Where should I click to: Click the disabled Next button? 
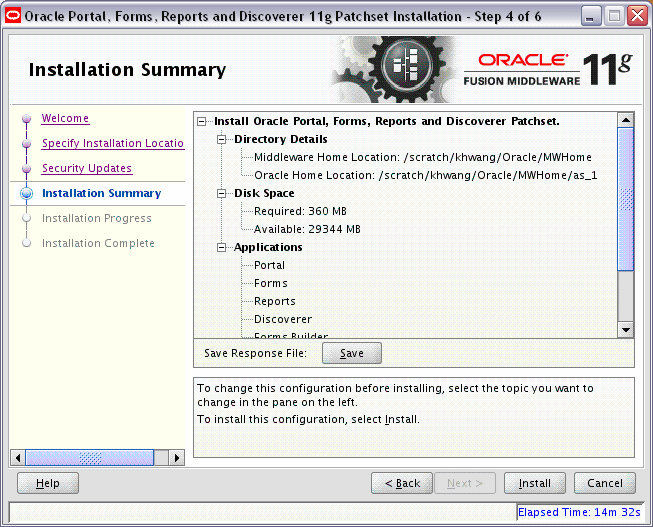click(x=465, y=483)
